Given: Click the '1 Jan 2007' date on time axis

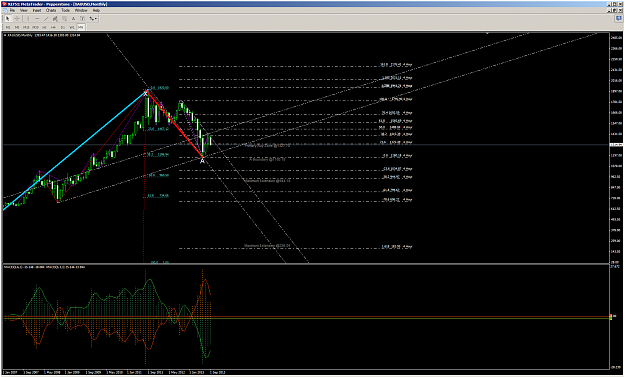Looking at the screenshot, I should (10, 372).
